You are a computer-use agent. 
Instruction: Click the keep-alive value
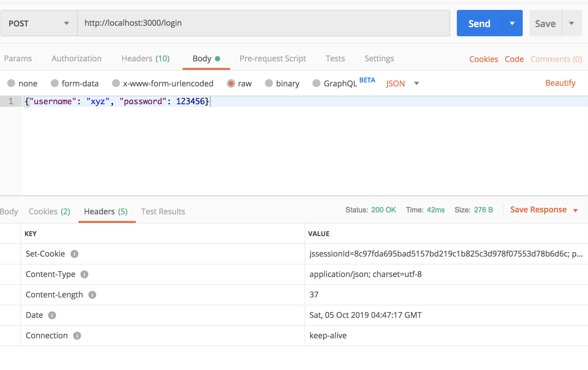(x=328, y=336)
